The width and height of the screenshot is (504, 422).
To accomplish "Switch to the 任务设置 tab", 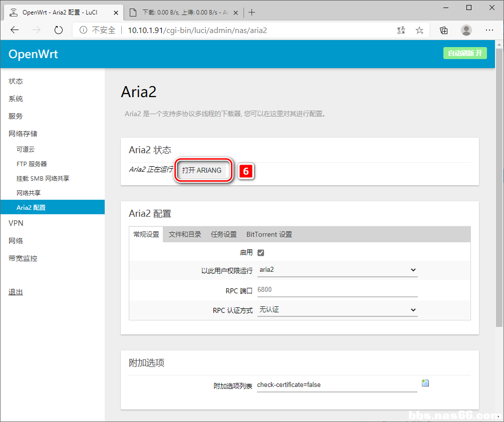I will pos(224,234).
